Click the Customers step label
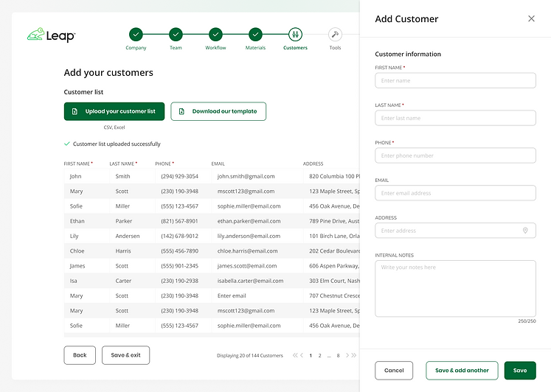 tap(295, 48)
